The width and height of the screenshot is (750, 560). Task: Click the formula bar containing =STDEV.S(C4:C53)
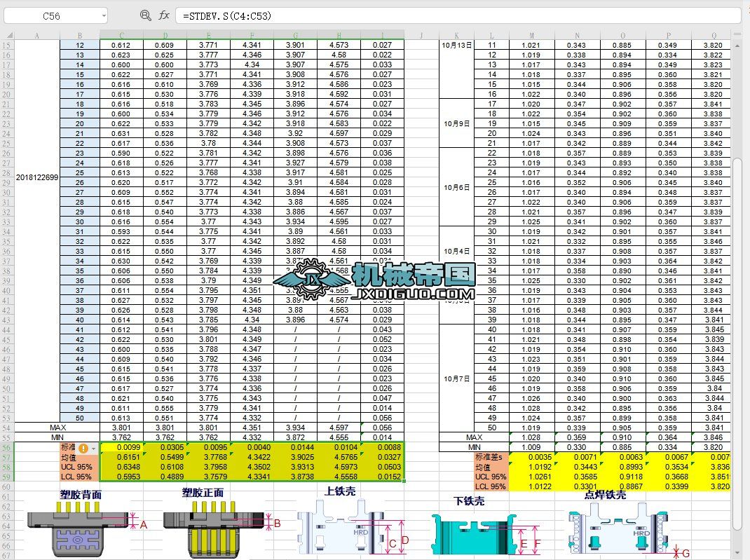click(458, 16)
